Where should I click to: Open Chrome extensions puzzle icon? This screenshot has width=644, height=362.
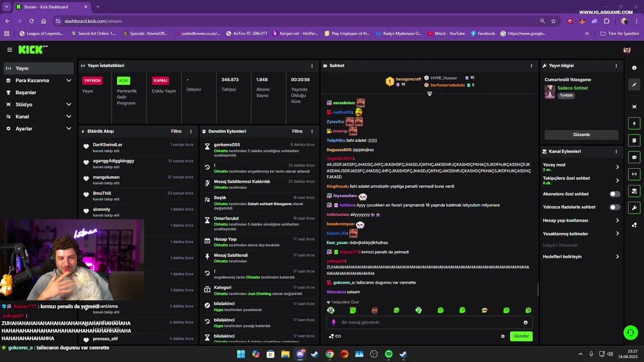click(606, 21)
